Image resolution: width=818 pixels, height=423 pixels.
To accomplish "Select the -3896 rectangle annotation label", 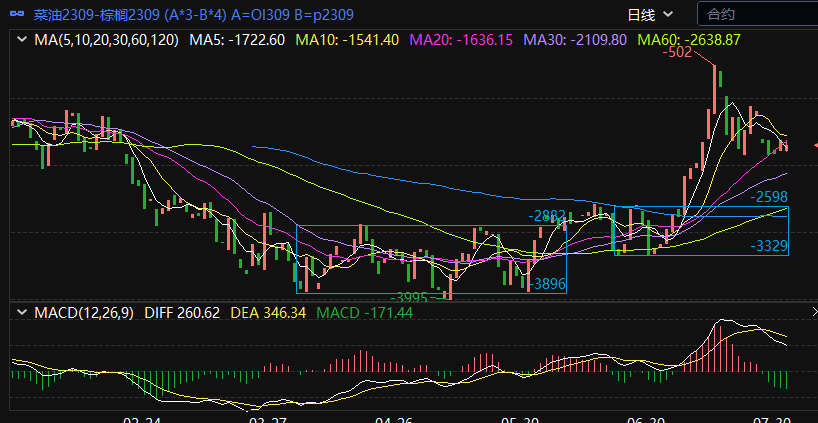I will point(549,284).
